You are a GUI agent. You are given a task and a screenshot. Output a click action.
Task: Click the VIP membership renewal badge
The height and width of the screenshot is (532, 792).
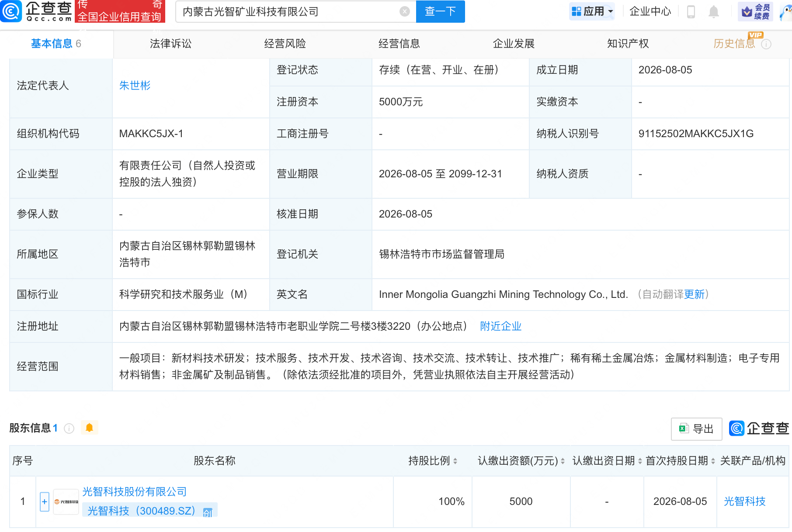755,11
